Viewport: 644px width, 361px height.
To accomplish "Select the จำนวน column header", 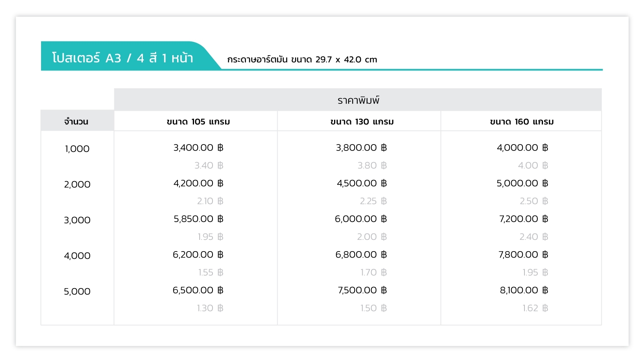I will [x=76, y=121].
